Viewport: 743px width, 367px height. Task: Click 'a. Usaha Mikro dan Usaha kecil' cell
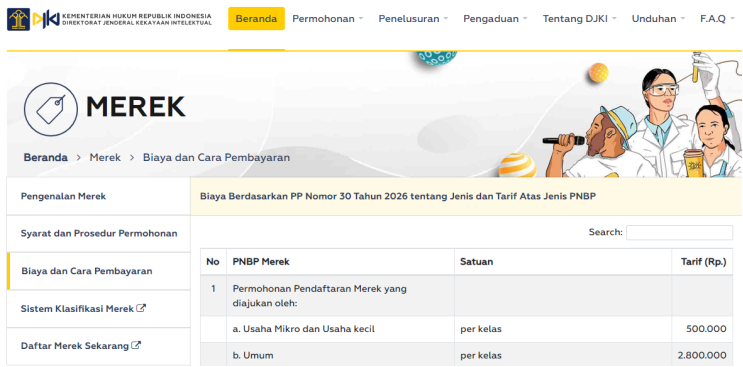tap(340, 329)
